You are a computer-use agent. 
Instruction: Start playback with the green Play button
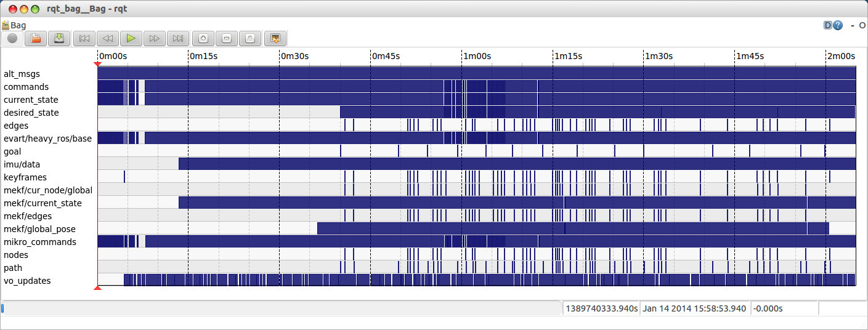point(131,38)
